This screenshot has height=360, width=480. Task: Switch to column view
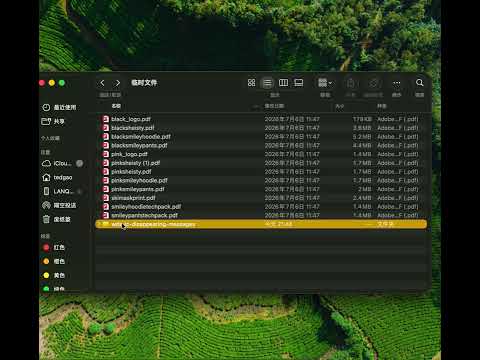[283, 83]
